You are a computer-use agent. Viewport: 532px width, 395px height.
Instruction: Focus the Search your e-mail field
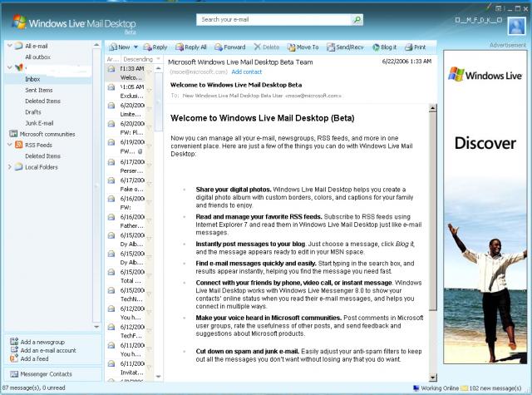(274, 20)
